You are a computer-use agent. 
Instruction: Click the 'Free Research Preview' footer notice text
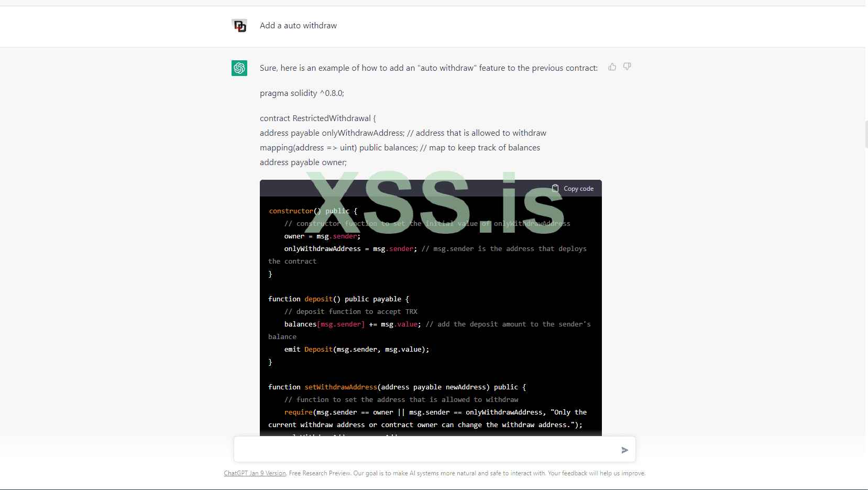(x=320, y=473)
